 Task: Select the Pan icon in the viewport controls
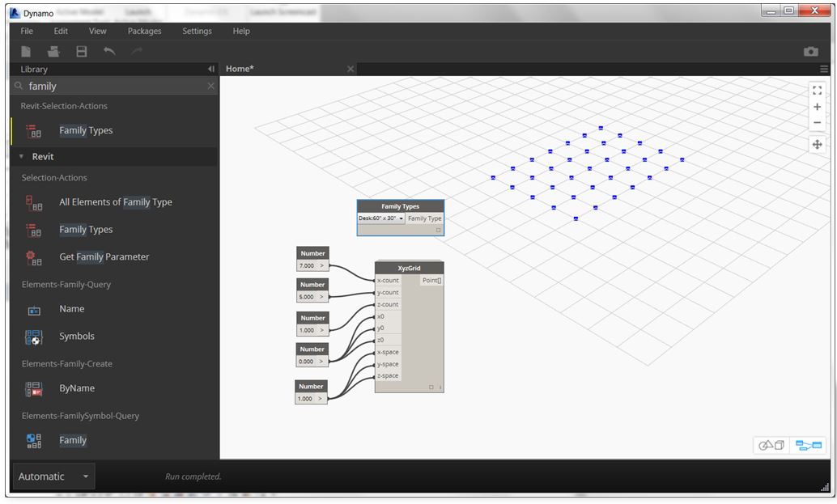[x=817, y=144]
